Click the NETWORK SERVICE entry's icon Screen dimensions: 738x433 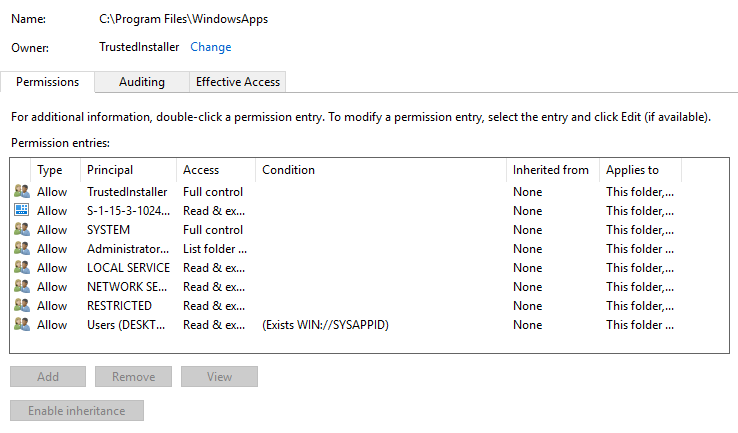coord(22,287)
